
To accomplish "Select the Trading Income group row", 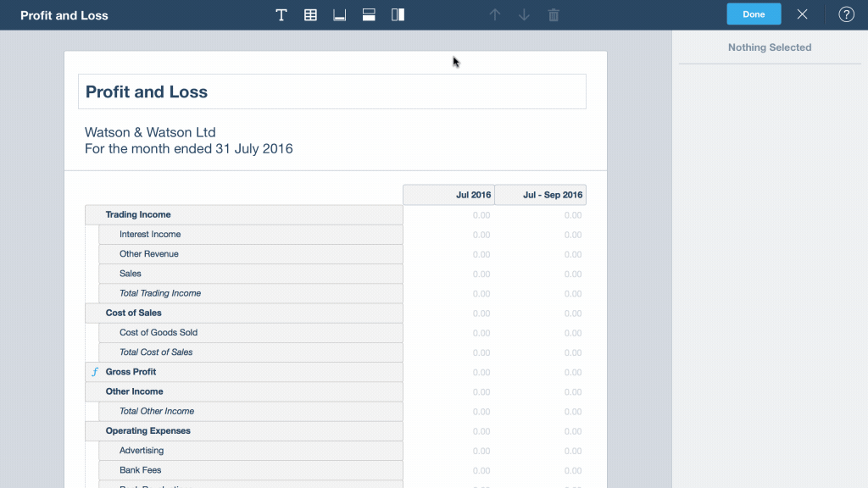I will pos(244,215).
